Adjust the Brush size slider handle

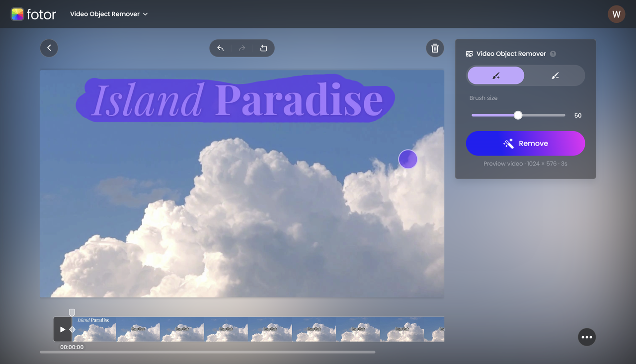[518, 115]
